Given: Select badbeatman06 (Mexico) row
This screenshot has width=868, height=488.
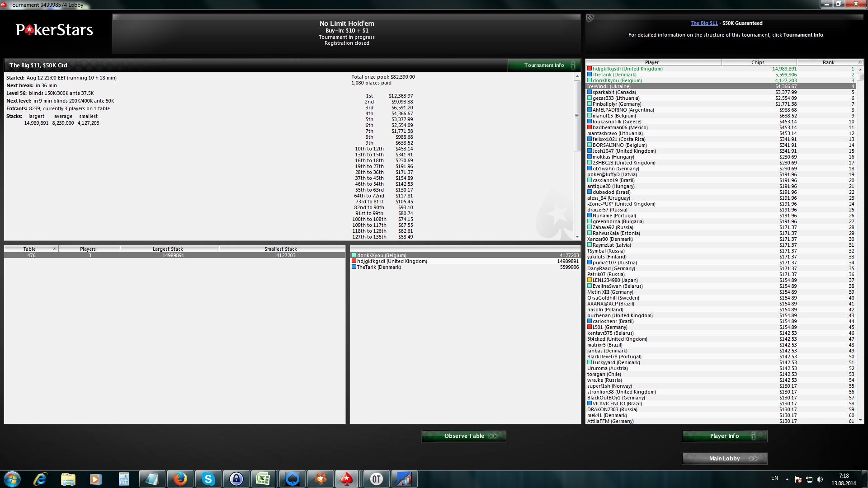Looking at the screenshot, I should [x=721, y=127].
